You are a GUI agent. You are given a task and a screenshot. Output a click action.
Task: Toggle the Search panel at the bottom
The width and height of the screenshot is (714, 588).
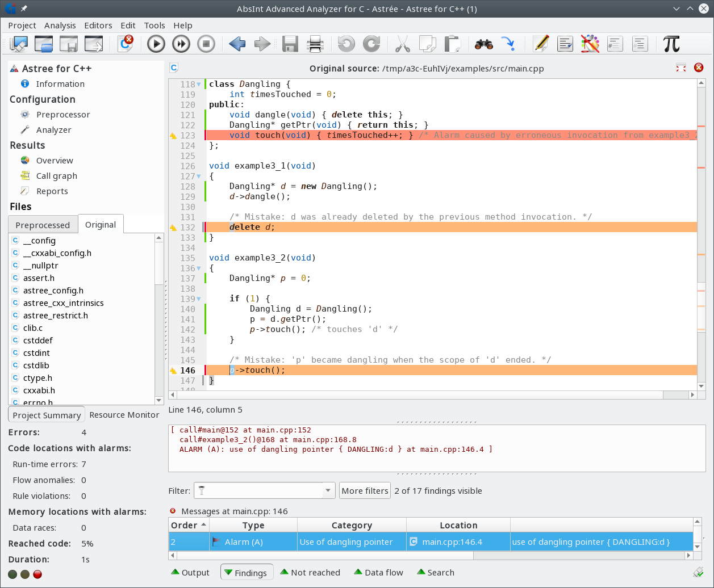436,573
